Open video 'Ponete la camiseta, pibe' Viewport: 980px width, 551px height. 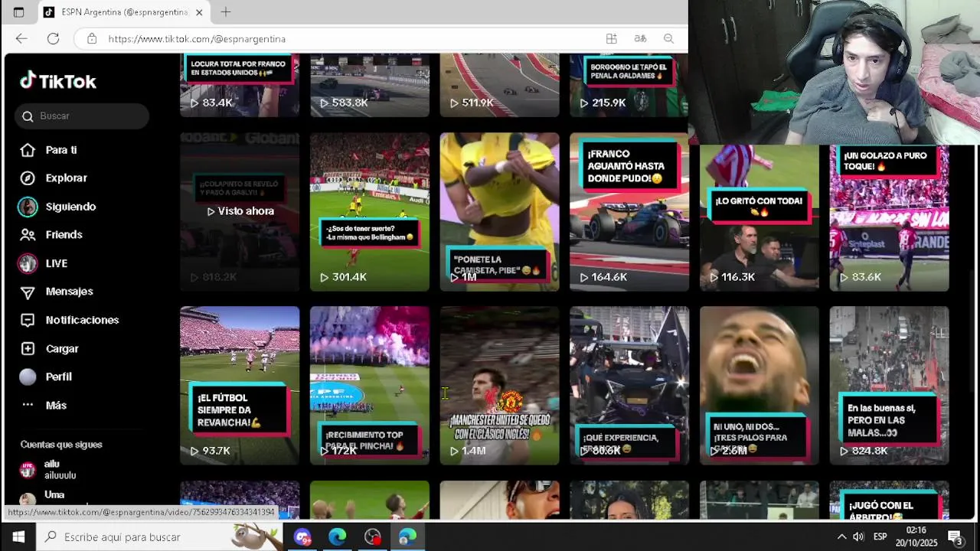click(499, 212)
